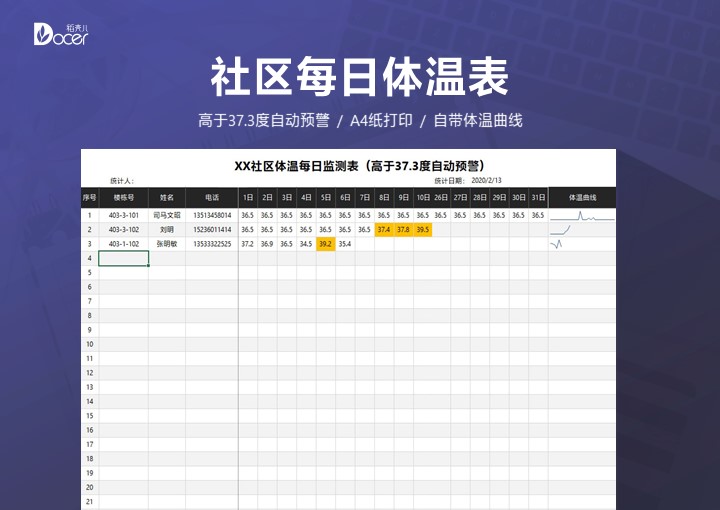Select phone number 13533322525
The image size is (720, 510).
point(211,244)
